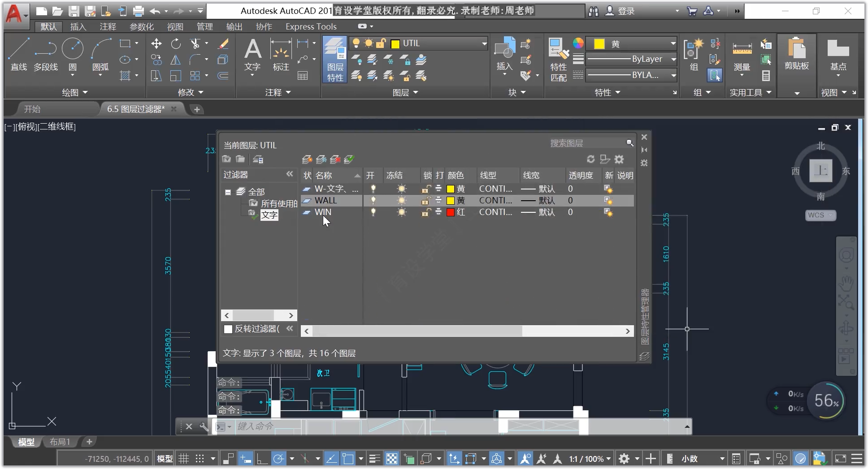This screenshot has height=469, width=868.
Task: Click New Layer icon in layer manager
Action: pyautogui.click(x=307, y=159)
